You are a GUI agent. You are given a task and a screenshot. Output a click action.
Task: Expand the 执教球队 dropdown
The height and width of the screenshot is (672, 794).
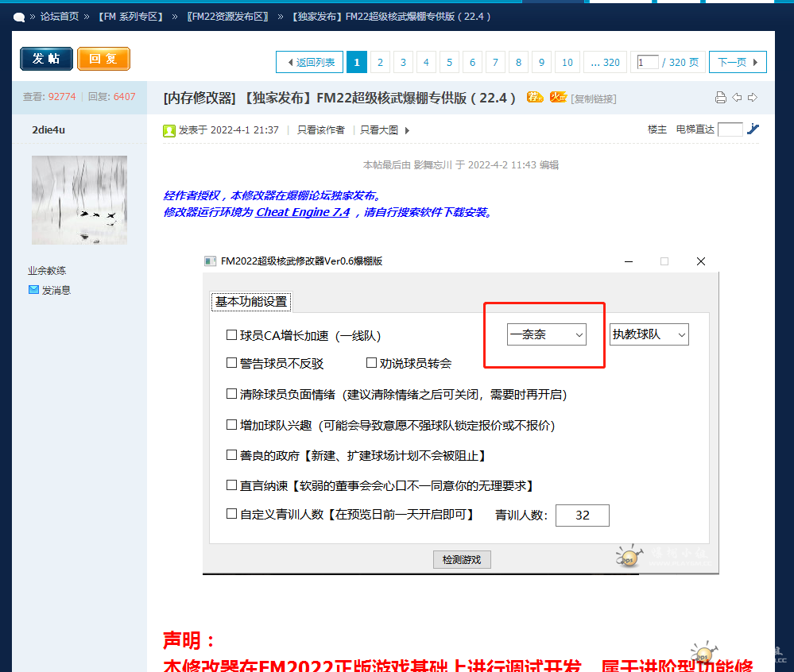649,335
